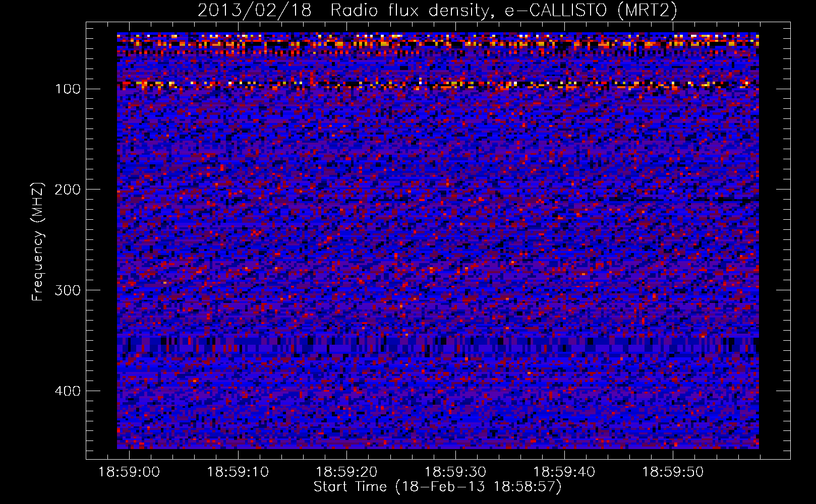The image size is (816, 504).
Task: Click the 200 frequency tick label
Action: tap(68, 190)
